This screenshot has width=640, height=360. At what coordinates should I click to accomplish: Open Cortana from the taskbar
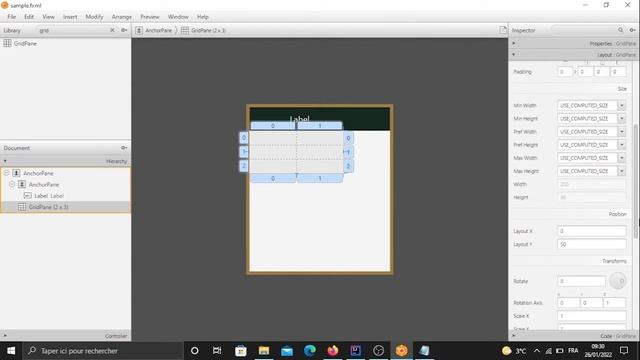(195, 351)
